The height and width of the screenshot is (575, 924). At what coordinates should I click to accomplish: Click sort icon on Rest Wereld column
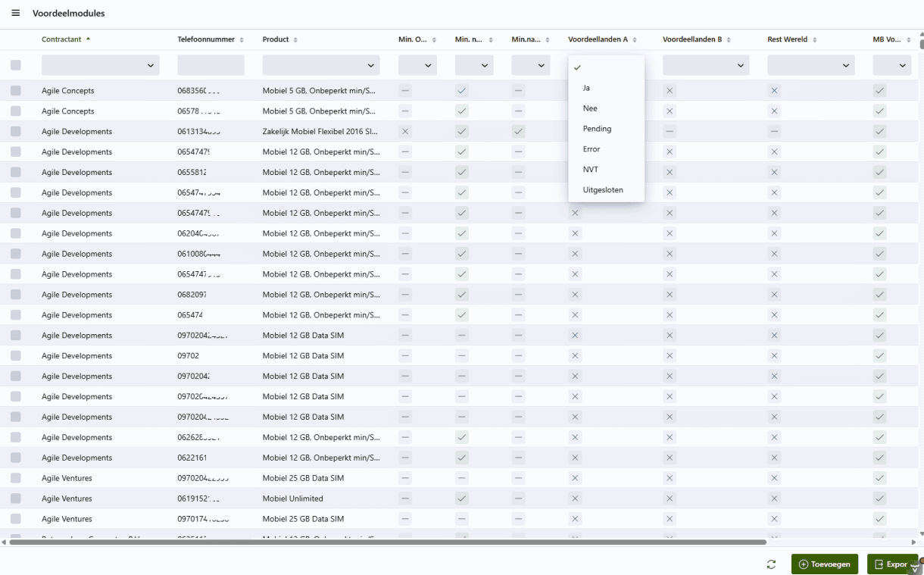point(814,40)
